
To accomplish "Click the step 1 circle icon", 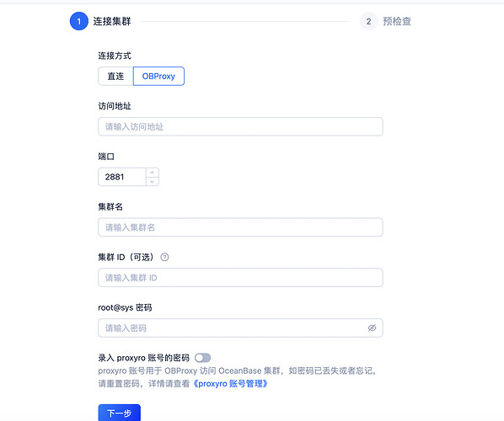I will tap(78, 21).
